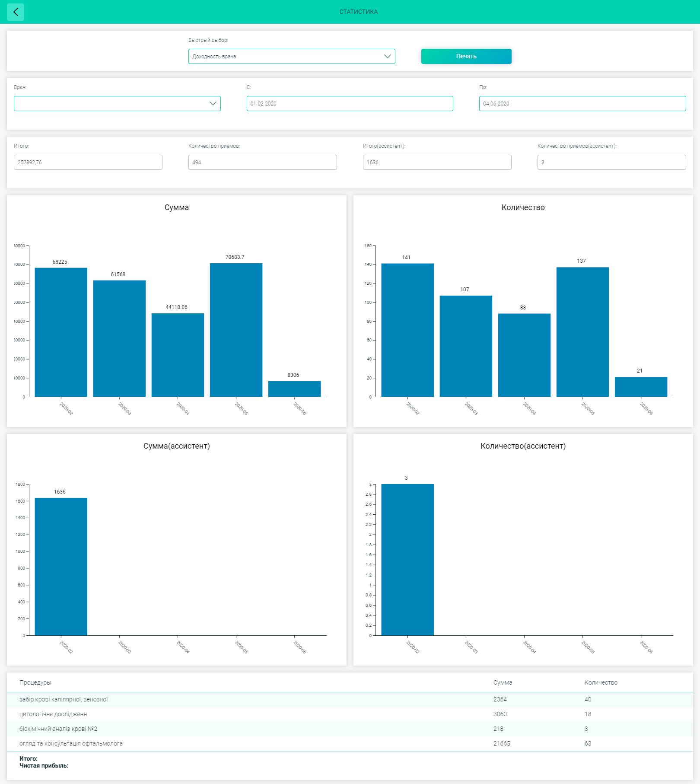Click the 21 bar for 2020-06
The width and height of the screenshot is (700, 784).
(x=641, y=387)
